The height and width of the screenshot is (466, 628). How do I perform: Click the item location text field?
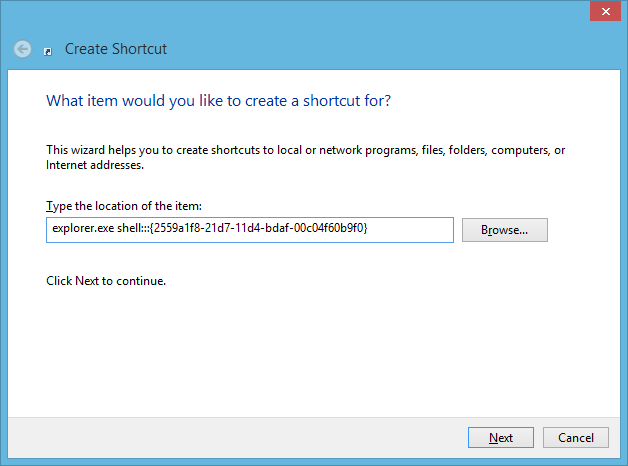(250, 230)
